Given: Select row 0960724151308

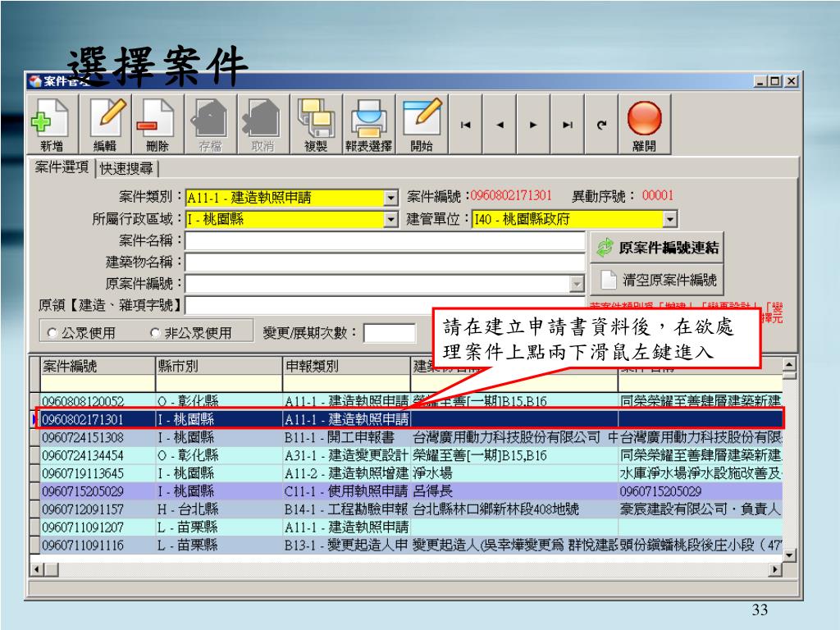Looking at the screenshot, I should click(411, 437).
